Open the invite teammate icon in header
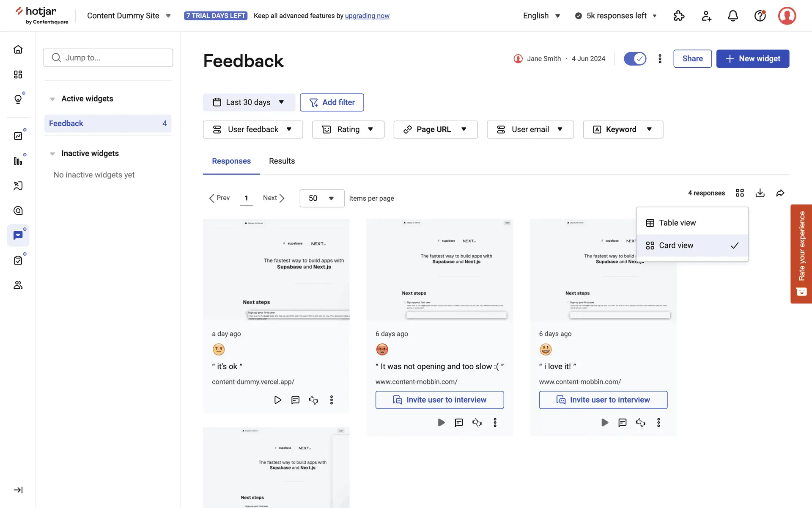This screenshot has width=812, height=508. pyautogui.click(x=706, y=16)
